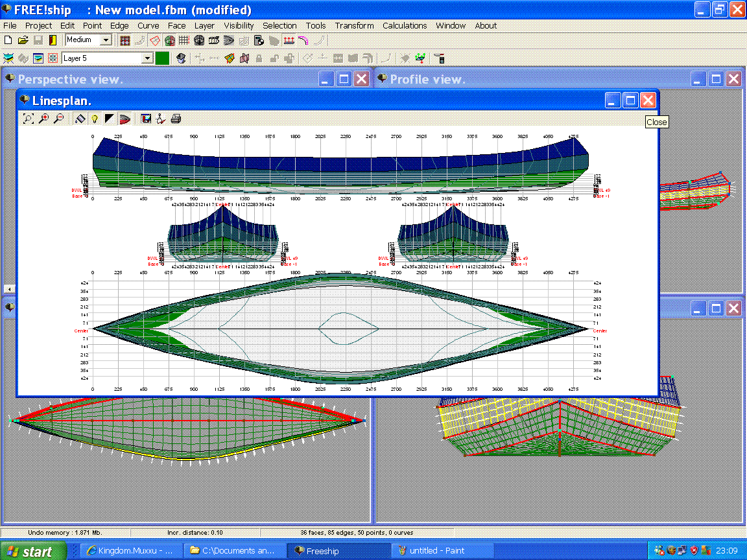Zoom out on the Linesplan

(x=58, y=119)
